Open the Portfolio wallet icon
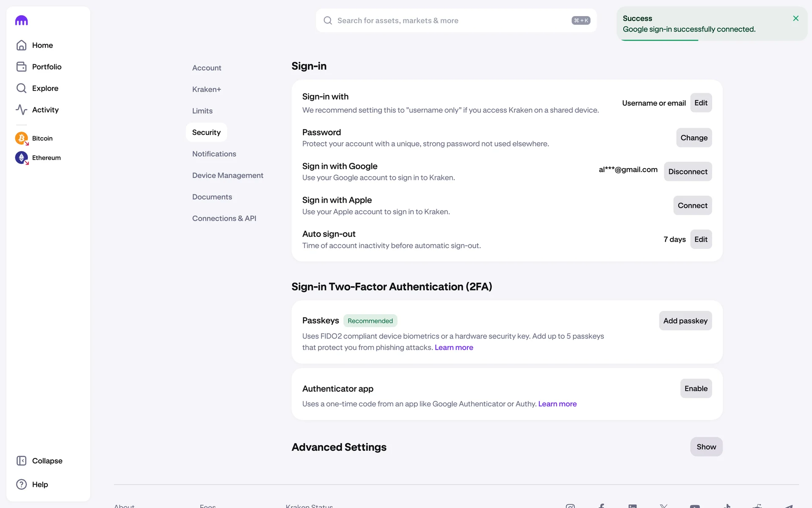 [x=22, y=67]
